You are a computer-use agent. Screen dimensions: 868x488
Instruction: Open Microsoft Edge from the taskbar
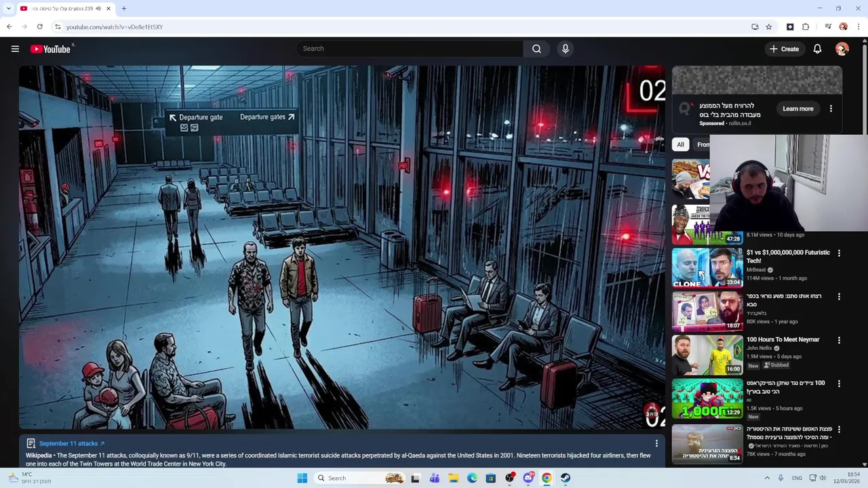472,478
